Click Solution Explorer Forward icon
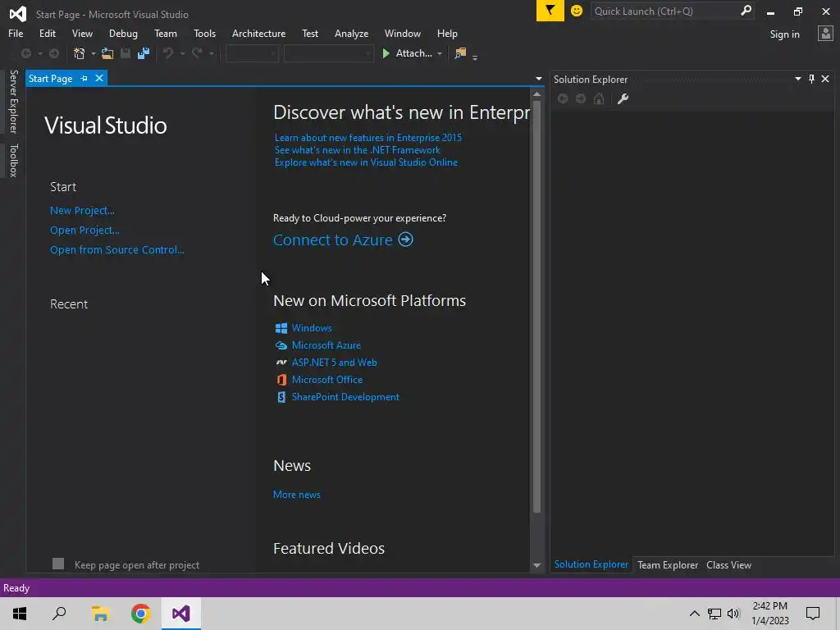Viewport: 840px width, 630px height. 581,98
